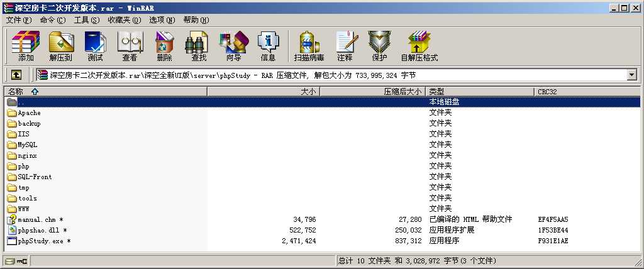
Task: Show archive 信息 (Info) icon
Action: (268, 46)
